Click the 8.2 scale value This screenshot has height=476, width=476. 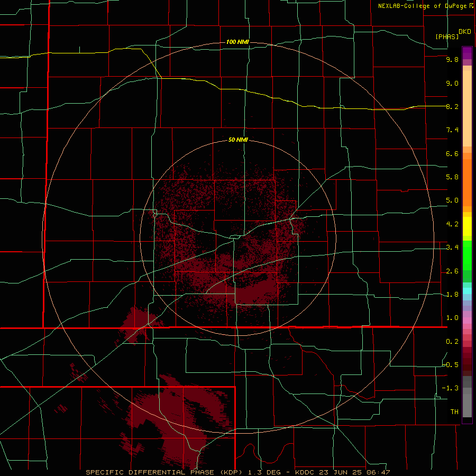click(x=452, y=106)
